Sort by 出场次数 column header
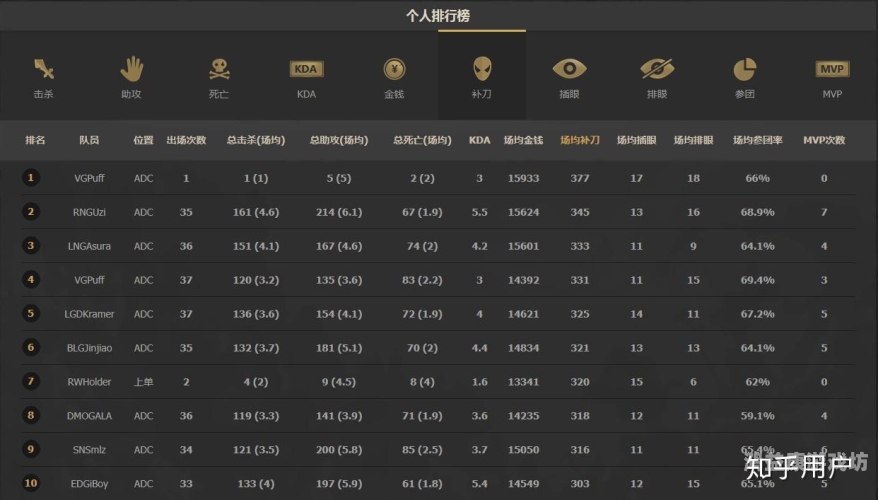 pyautogui.click(x=186, y=140)
